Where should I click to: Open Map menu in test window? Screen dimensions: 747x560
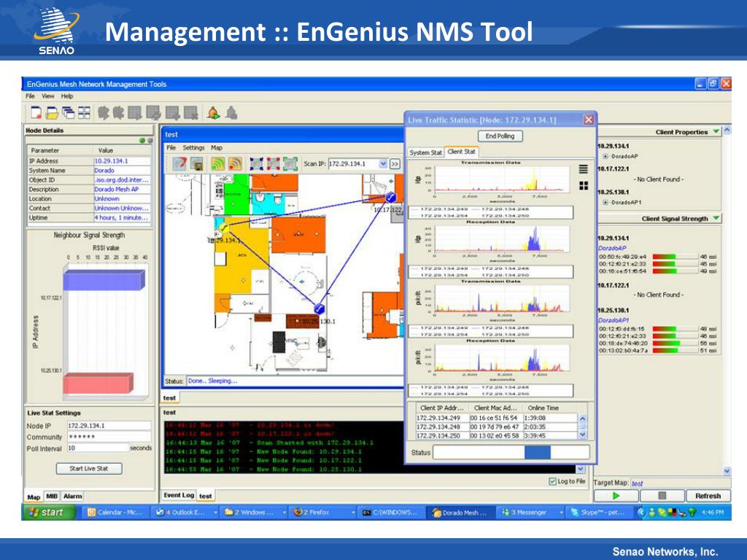point(216,148)
